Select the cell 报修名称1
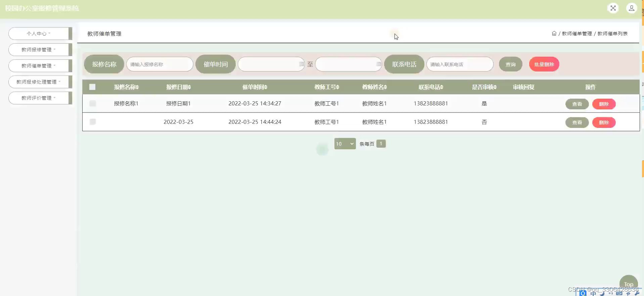 pyautogui.click(x=126, y=103)
